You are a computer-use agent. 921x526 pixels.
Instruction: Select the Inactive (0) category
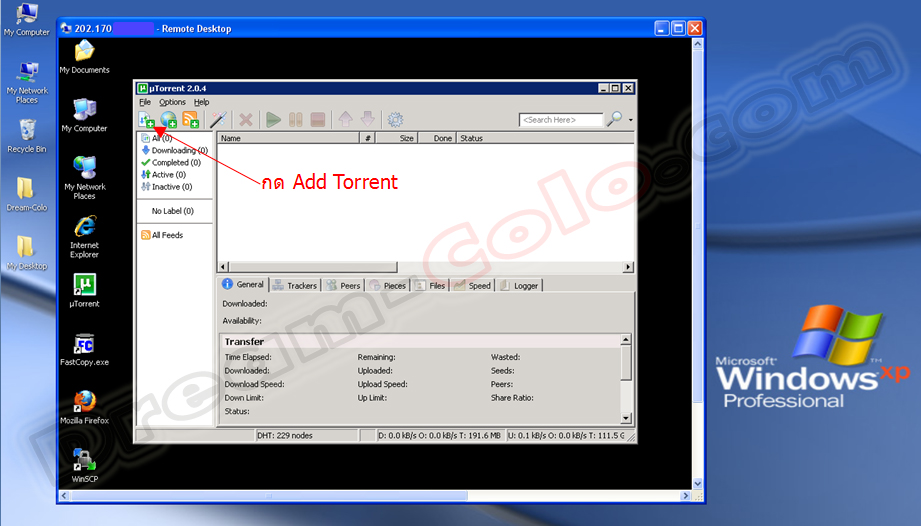point(167,187)
